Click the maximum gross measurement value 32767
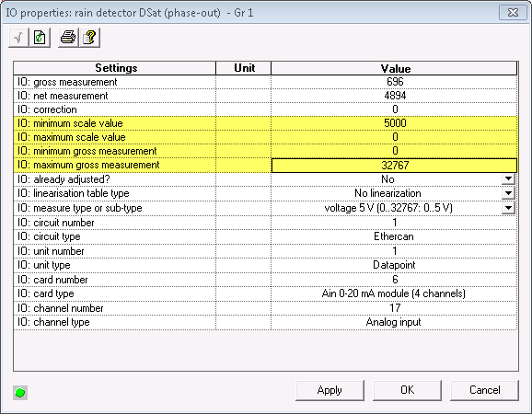The height and width of the screenshot is (414, 532). pos(394,166)
